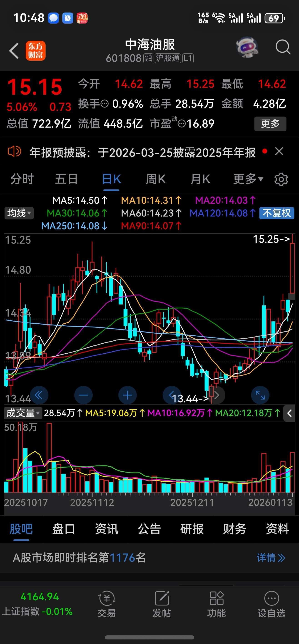This screenshot has height=644, width=299.
Task: Tap Wi-Fi icon in status bar
Action: 219,18
